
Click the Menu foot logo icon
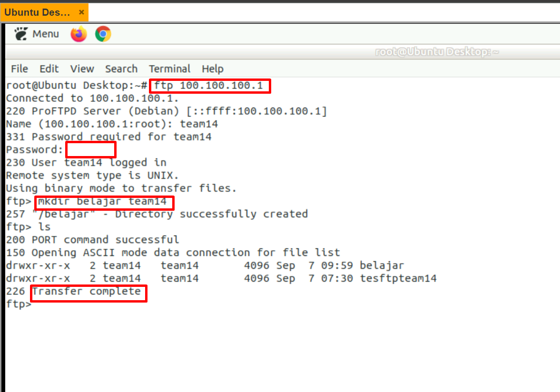[x=21, y=34]
